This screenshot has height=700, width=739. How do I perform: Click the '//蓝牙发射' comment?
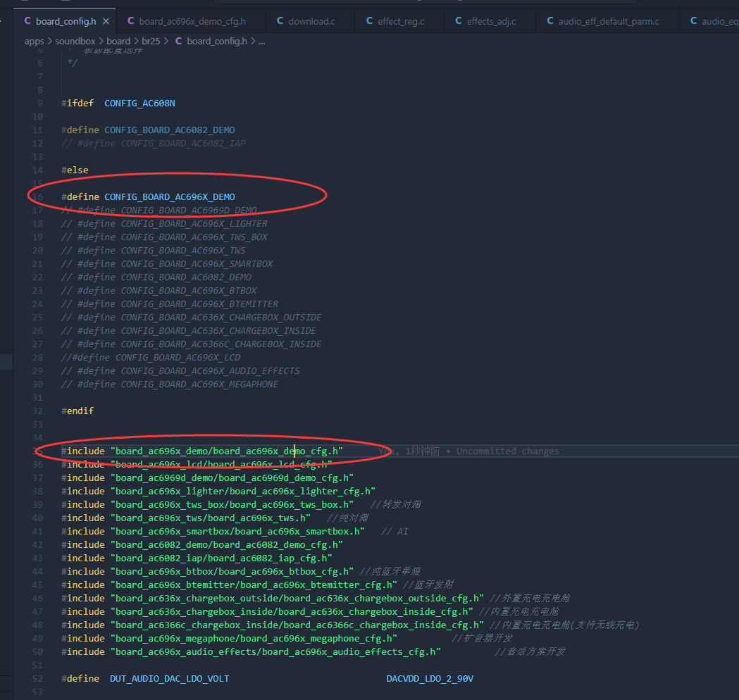click(428, 585)
